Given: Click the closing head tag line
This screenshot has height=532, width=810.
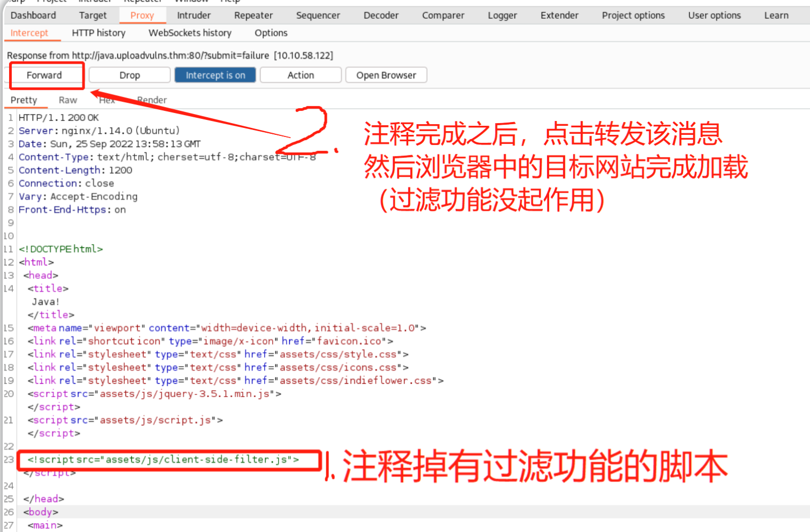Looking at the screenshot, I should (44, 499).
